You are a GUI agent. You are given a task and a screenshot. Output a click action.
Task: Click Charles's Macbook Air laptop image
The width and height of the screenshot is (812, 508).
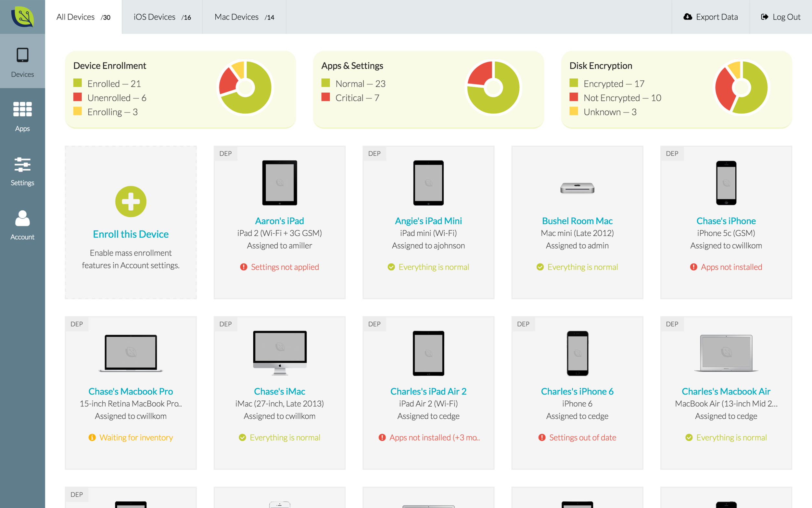tap(726, 353)
